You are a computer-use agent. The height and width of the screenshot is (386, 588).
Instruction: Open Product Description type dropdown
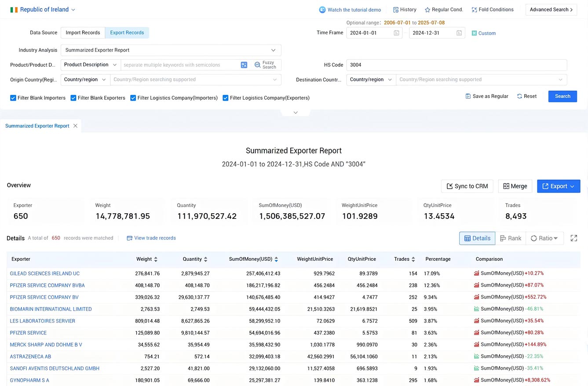pyautogui.click(x=91, y=65)
